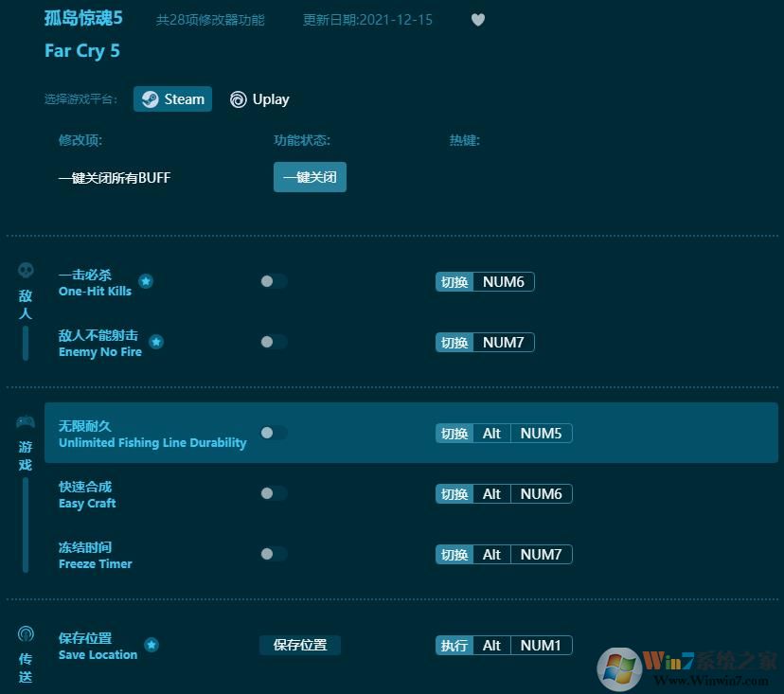Choose Steam as game platform
Viewport: 784px width, 694px height.
click(x=172, y=99)
